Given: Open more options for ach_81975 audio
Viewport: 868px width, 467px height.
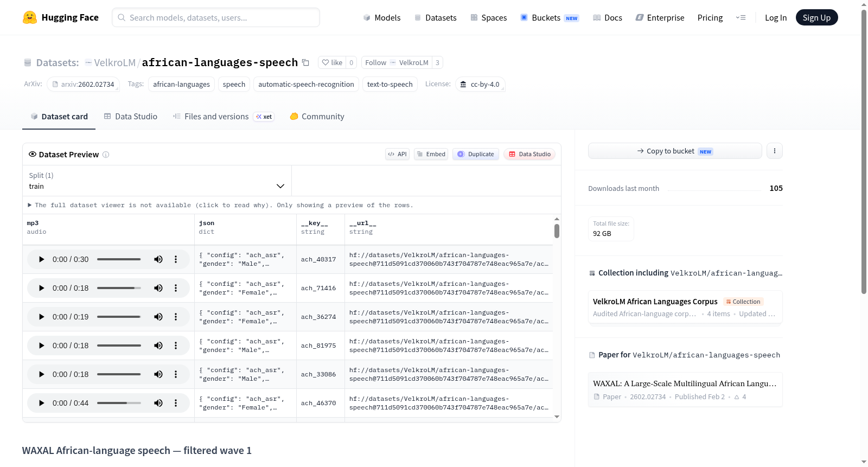Looking at the screenshot, I should [176, 346].
